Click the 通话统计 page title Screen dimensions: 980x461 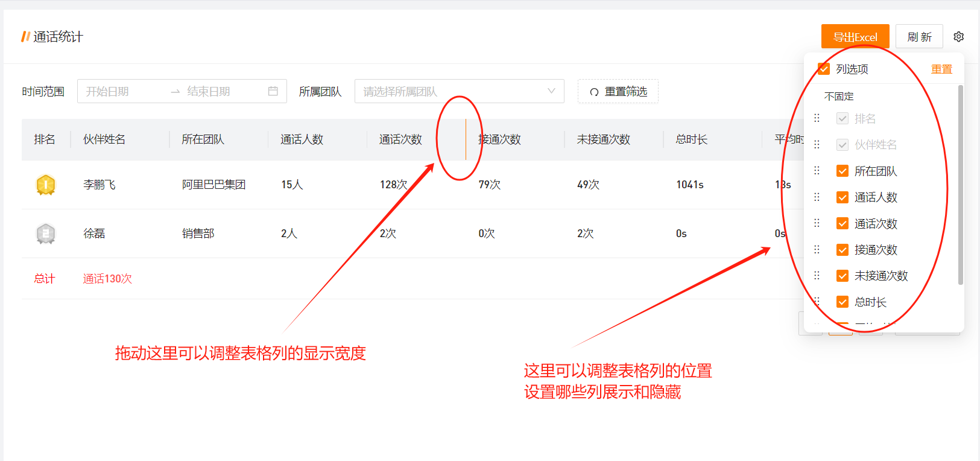[x=58, y=37]
